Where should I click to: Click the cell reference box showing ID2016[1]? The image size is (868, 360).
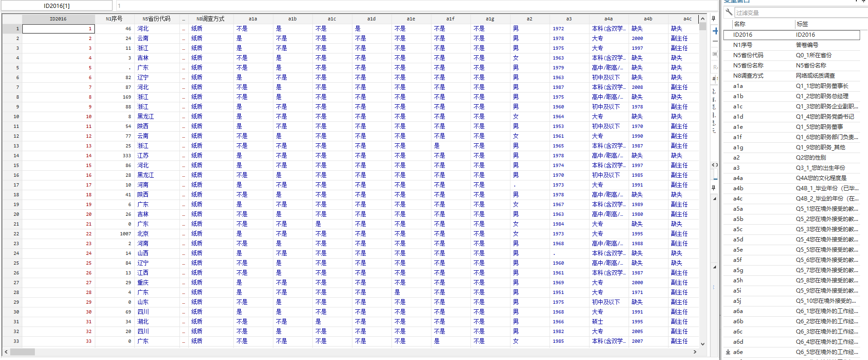(x=57, y=6)
